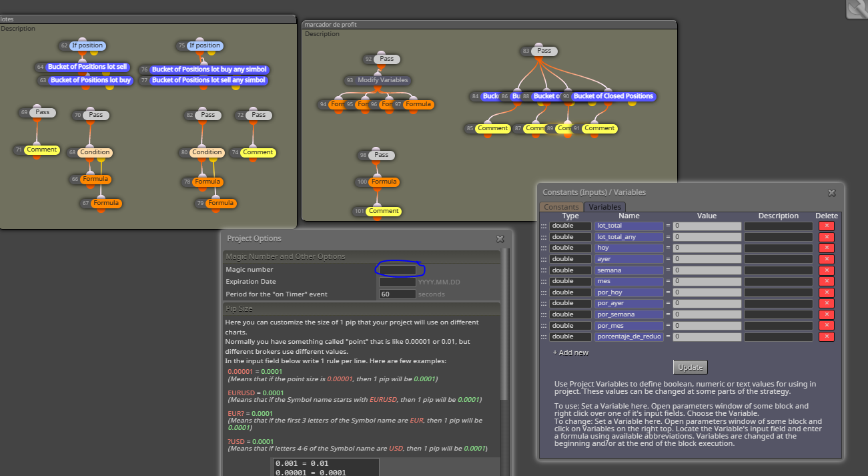Remove the hoy variable with red X
868x476 pixels.
[826, 248]
